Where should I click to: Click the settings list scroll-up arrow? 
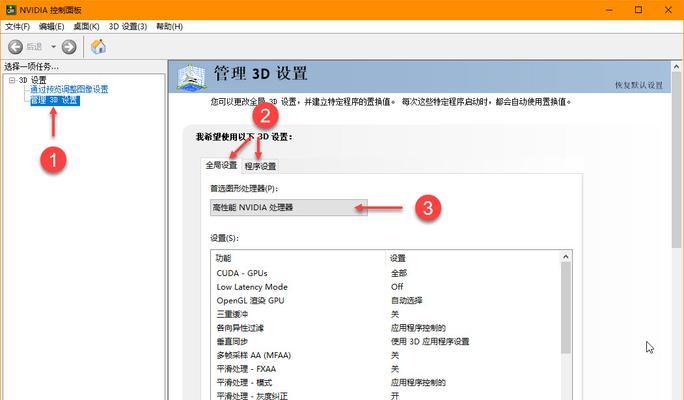(x=565, y=258)
